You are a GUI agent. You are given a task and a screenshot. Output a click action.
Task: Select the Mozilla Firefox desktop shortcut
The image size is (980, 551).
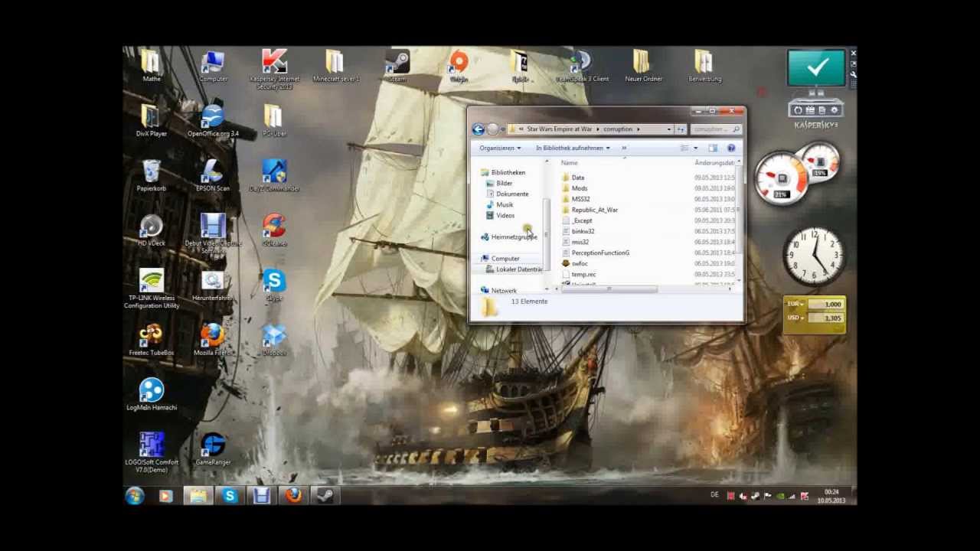[213, 341]
